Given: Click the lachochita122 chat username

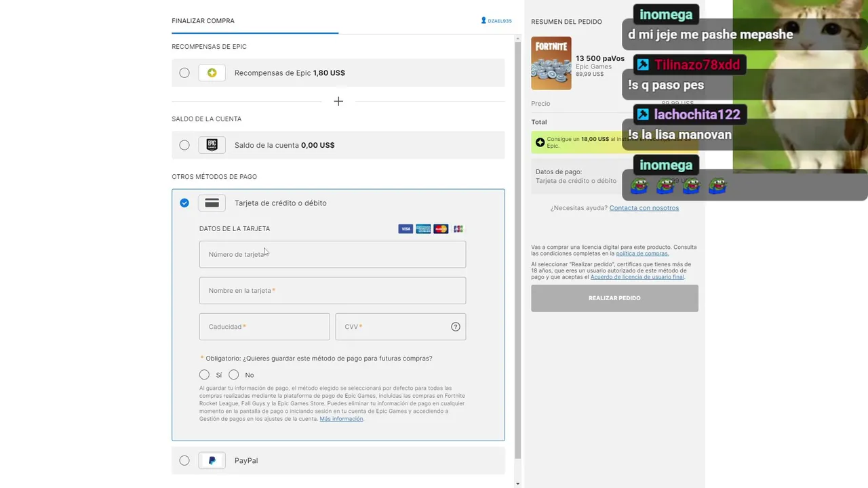Looking at the screenshot, I should tap(697, 114).
